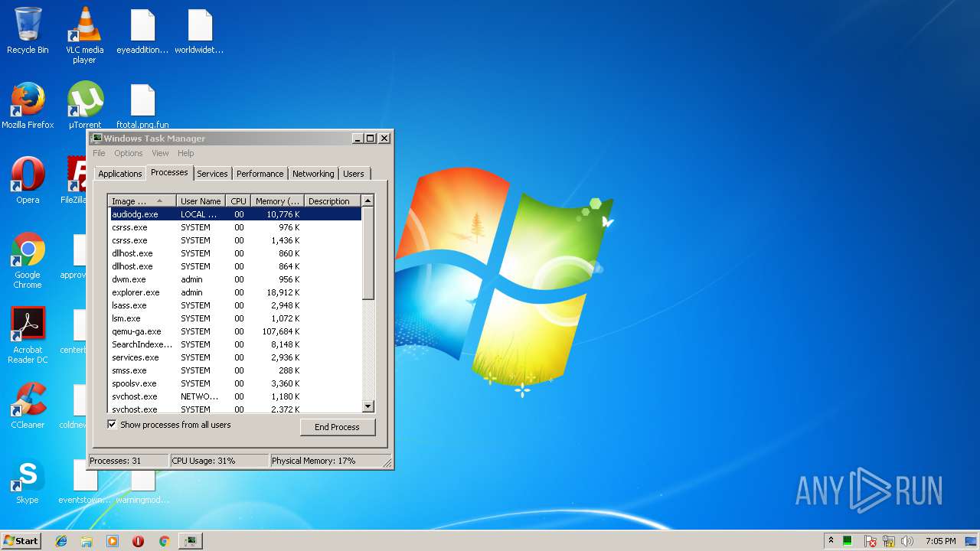Screen dimensions: 980x551
Task: Open the eventstown file on desktop
Action: click(84, 481)
